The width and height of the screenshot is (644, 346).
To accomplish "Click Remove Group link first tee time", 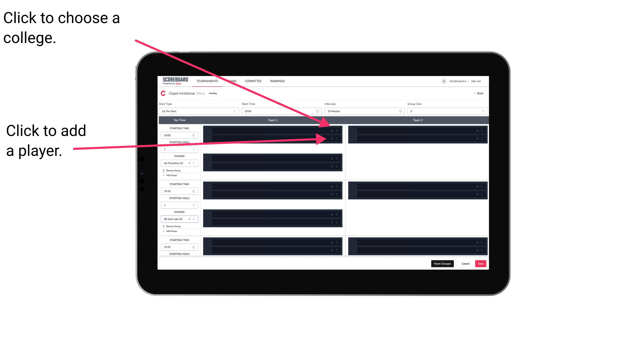I will (x=174, y=170).
